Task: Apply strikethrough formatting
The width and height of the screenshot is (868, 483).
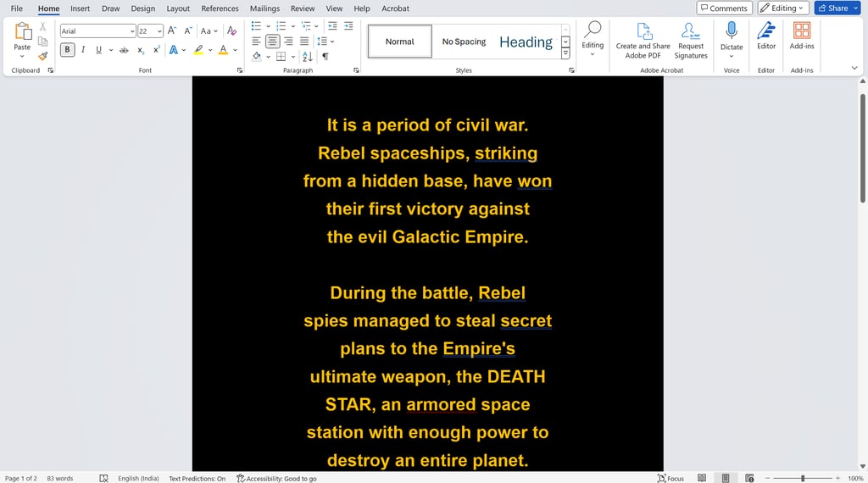Action: (124, 50)
